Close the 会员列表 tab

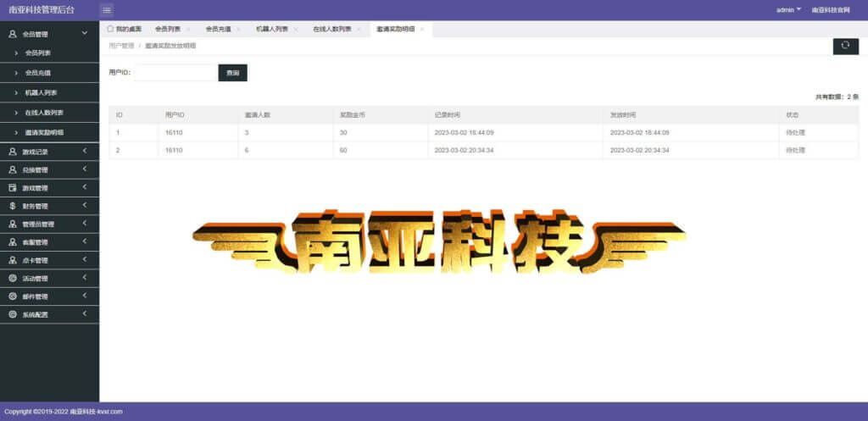pyautogui.click(x=188, y=30)
